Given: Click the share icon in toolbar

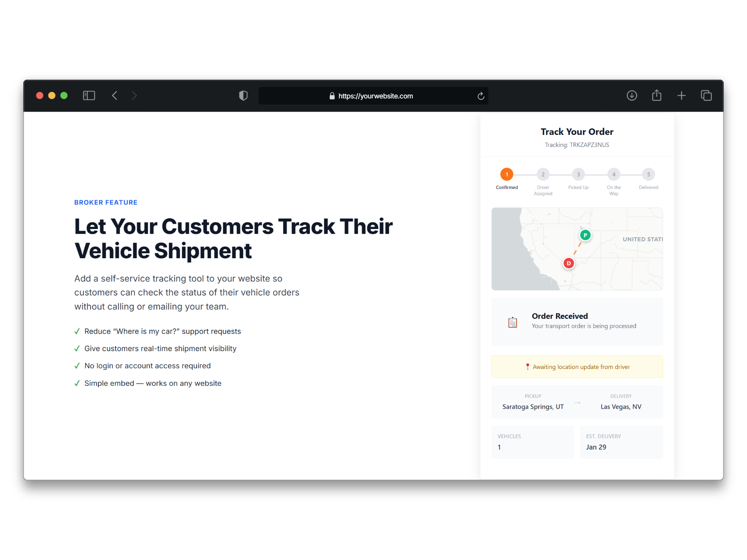Looking at the screenshot, I should pos(657,95).
